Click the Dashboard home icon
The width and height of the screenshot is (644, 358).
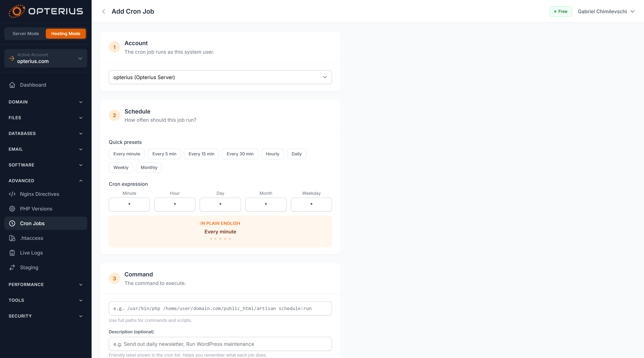pos(12,85)
